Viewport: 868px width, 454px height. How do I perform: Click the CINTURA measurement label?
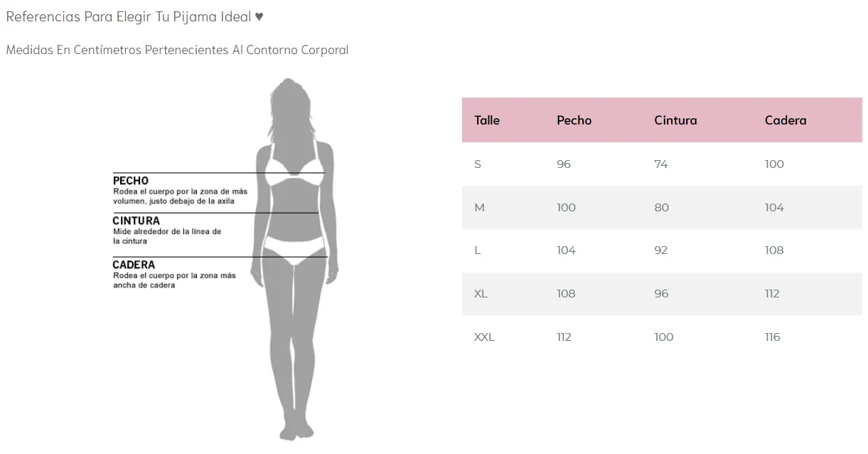tap(136, 221)
